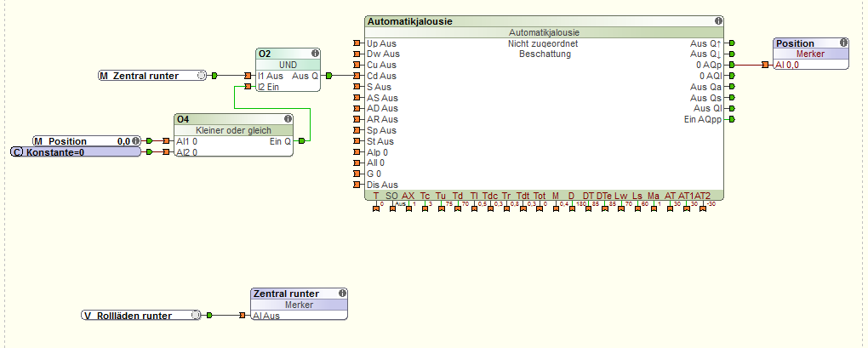868x348 pixels.
Task: Click the AX parameter pin
Action: point(408,209)
